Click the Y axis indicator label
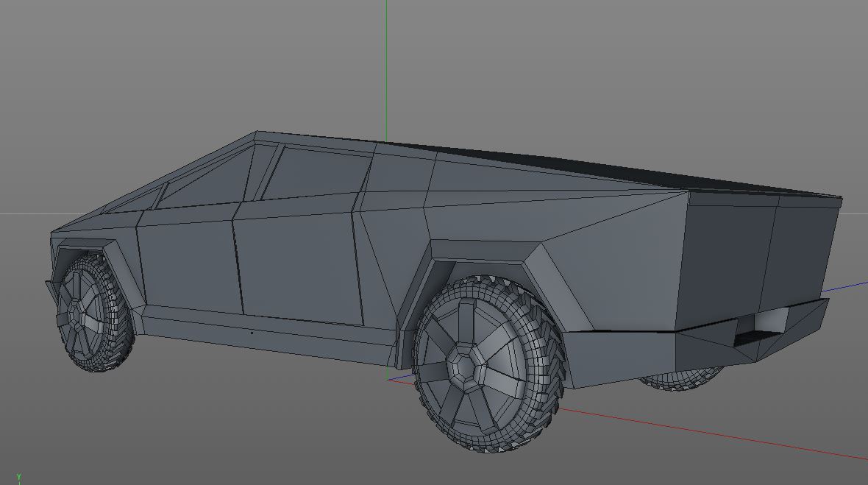Viewport: 868px width, 485px height. (18, 476)
